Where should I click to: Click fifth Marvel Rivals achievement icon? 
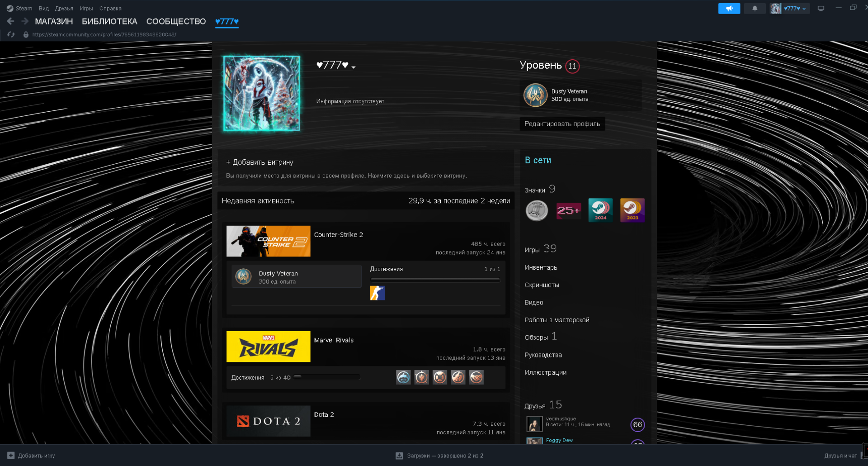(476, 377)
